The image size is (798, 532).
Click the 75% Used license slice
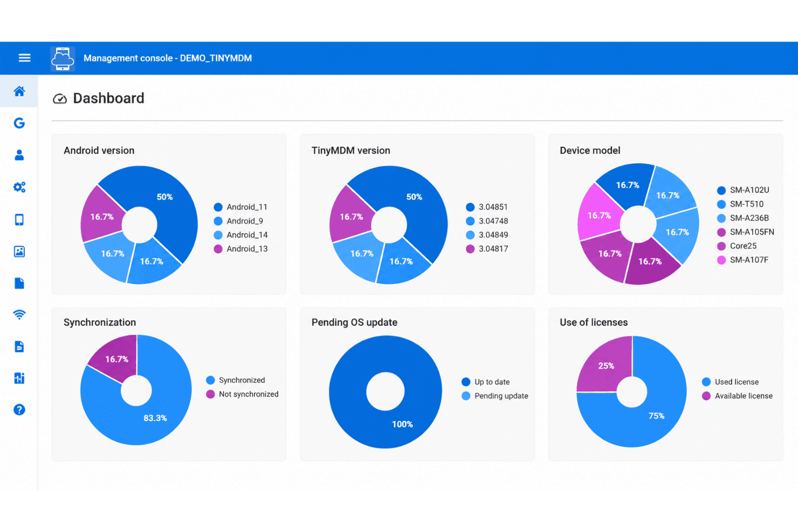click(x=655, y=415)
